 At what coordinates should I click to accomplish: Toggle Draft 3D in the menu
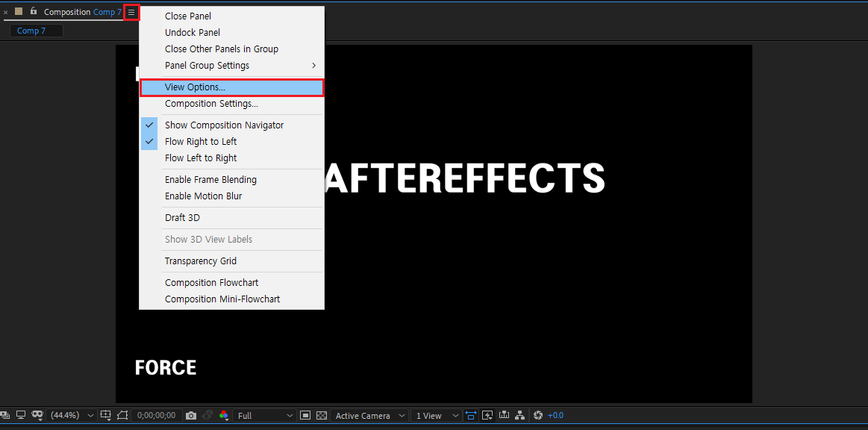pos(231,217)
